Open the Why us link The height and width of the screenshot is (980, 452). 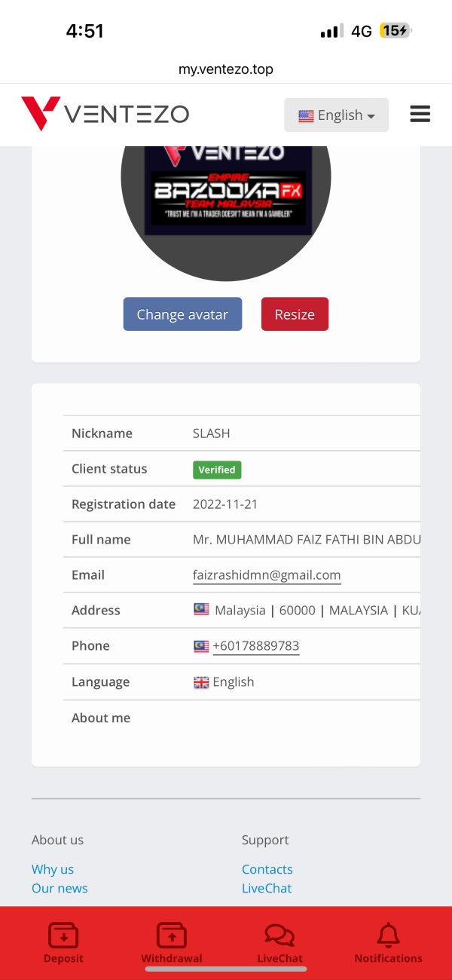53,869
